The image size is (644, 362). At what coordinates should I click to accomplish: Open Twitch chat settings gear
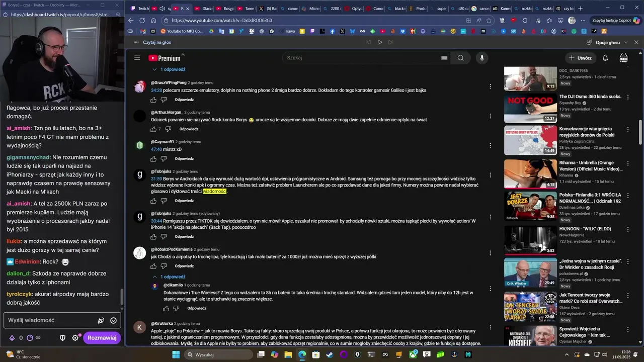75,338
